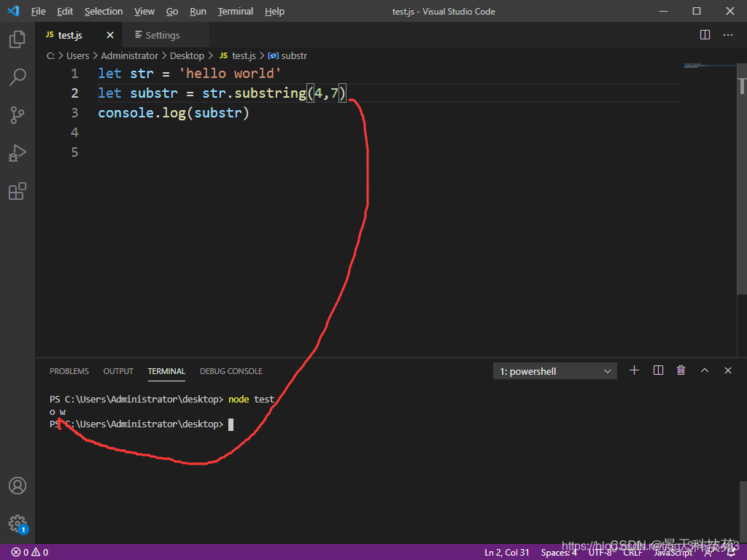Image resolution: width=747 pixels, height=560 pixels.
Task: Click the test.js breadcrumb segment
Action: [238, 55]
